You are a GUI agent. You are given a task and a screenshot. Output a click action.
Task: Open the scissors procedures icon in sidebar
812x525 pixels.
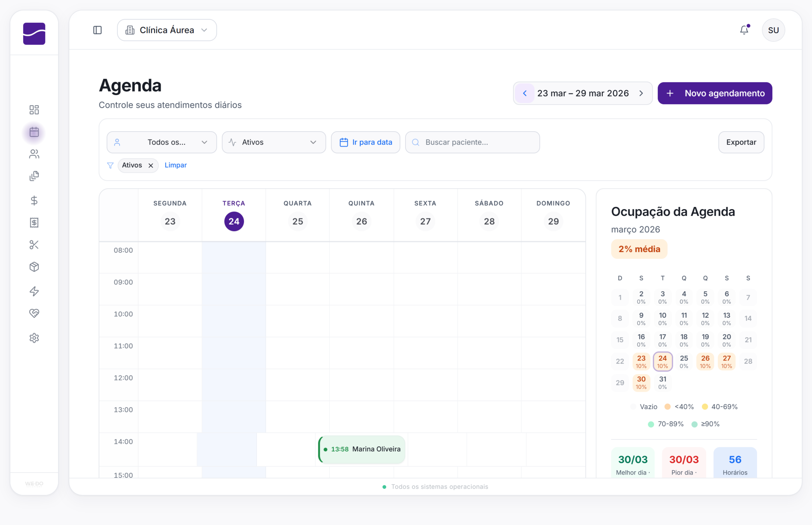[x=34, y=245]
